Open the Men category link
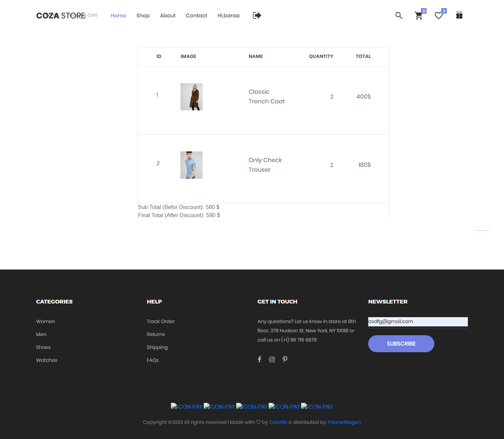This screenshot has width=504, height=439. point(41,335)
